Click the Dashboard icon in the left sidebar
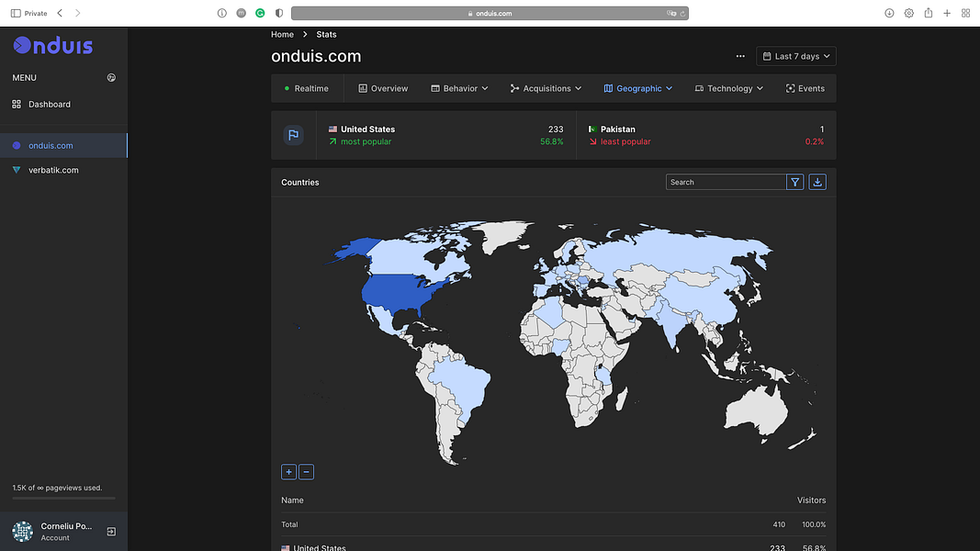 coord(17,104)
